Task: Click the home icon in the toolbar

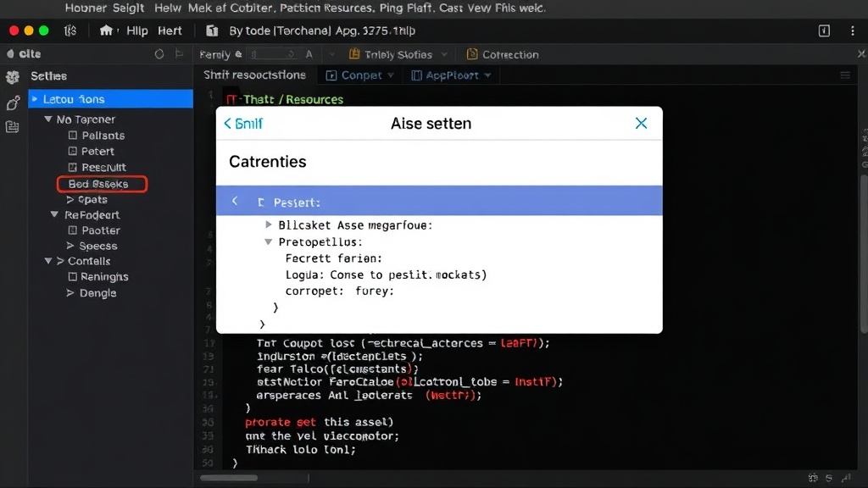Action: pos(106,30)
